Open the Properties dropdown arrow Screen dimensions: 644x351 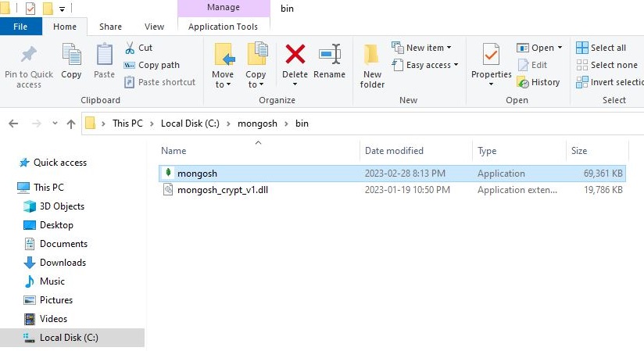(492, 84)
